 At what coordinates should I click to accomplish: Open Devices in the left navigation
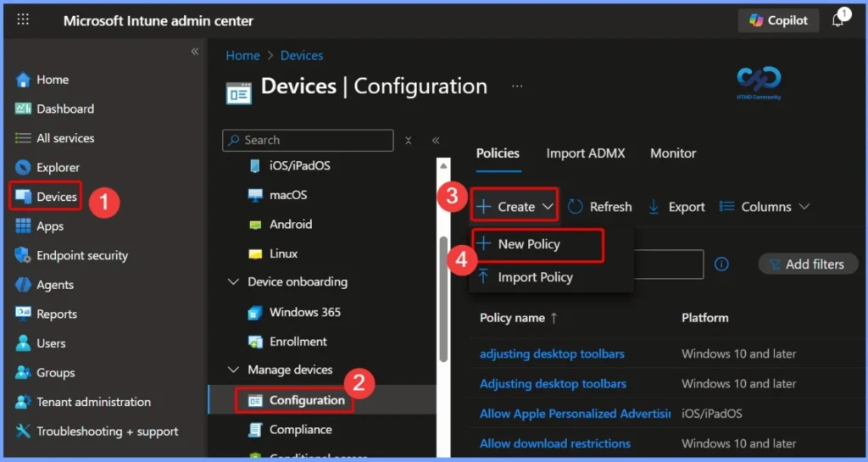pyautogui.click(x=46, y=197)
